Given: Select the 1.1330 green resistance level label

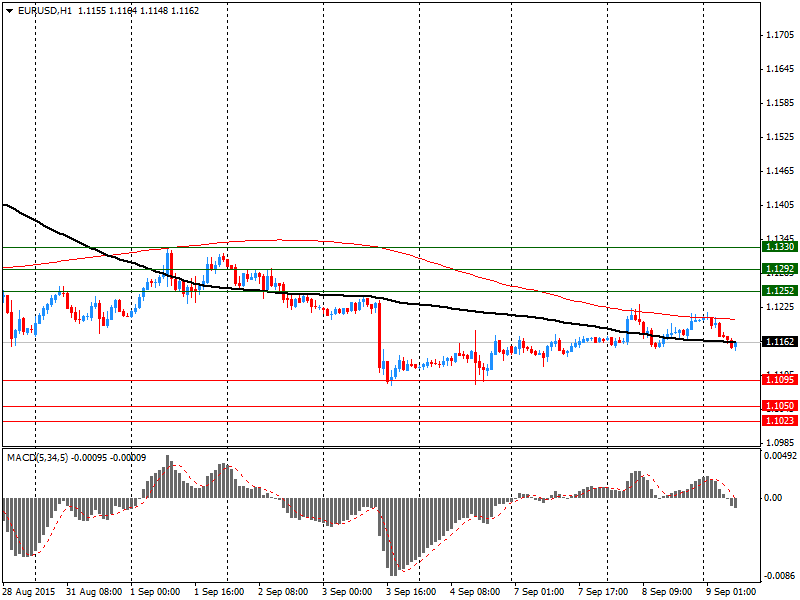Looking at the screenshot, I should coord(780,247).
